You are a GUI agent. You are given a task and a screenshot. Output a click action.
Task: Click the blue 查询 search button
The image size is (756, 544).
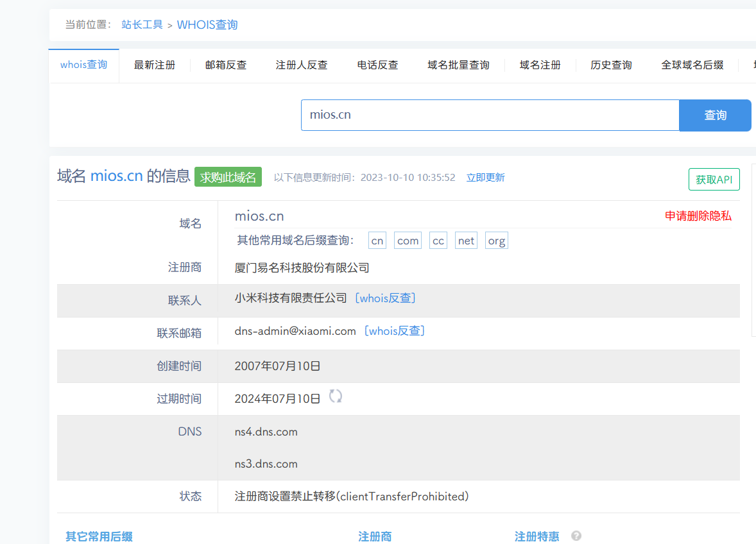pos(715,115)
